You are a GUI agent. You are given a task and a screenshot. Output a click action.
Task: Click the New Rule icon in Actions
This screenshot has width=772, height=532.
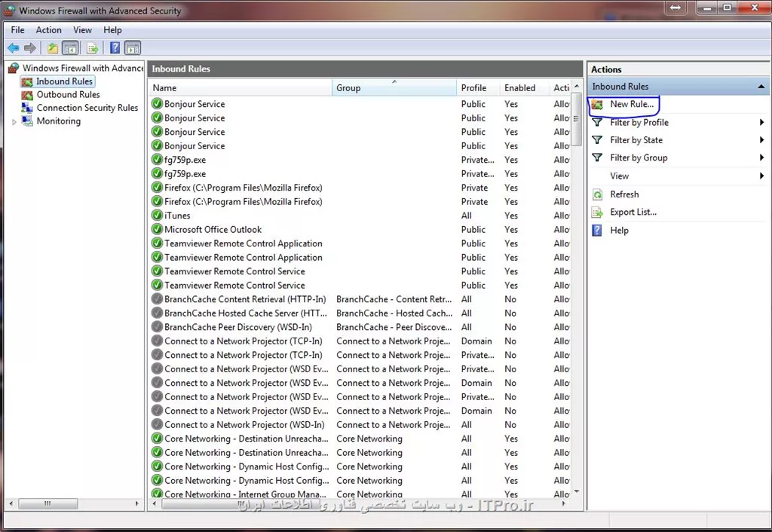pos(597,104)
